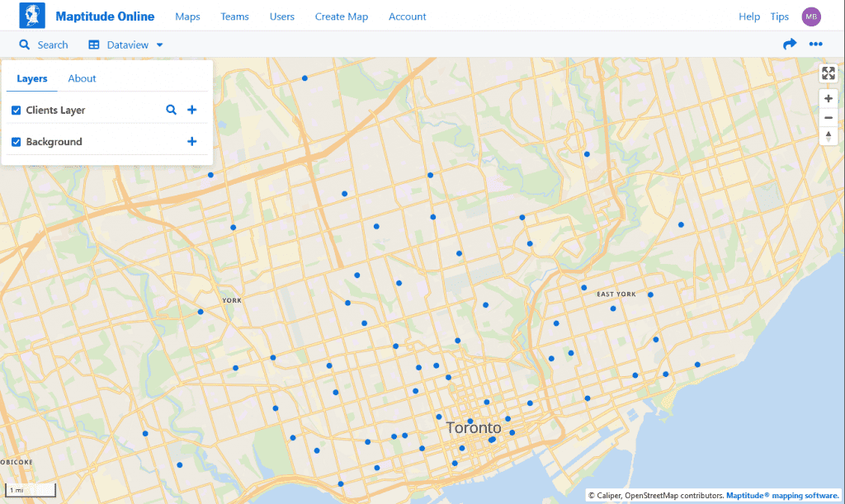This screenshot has width=845, height=504.
Task: Uncheck the Clients Layer visibility checkbox
Action: click(x=16, y=109)
